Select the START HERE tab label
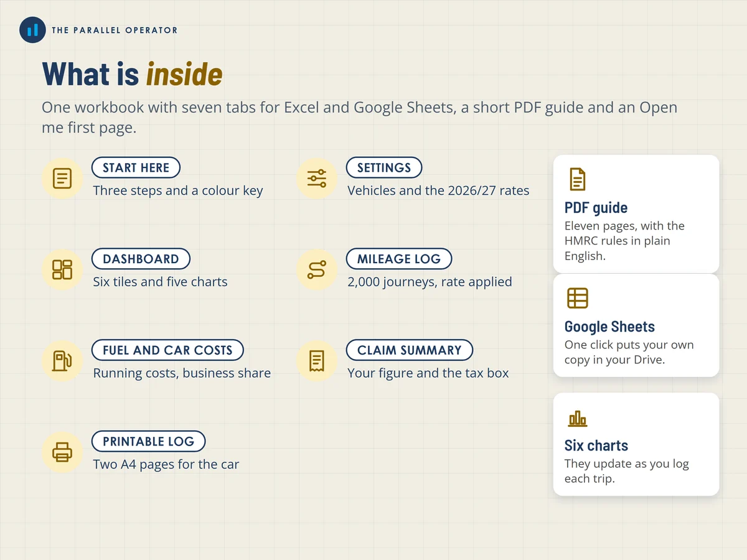747x560 pixels. click(136, 168)
